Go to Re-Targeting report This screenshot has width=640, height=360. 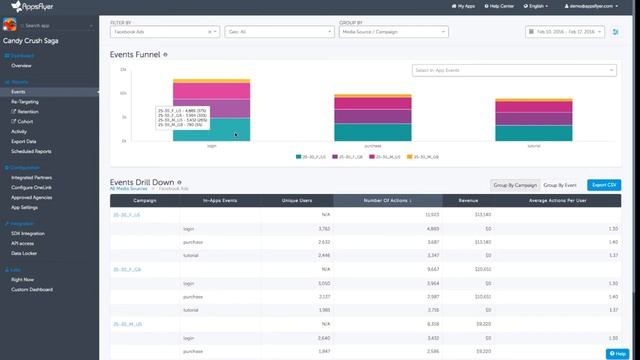25,102
